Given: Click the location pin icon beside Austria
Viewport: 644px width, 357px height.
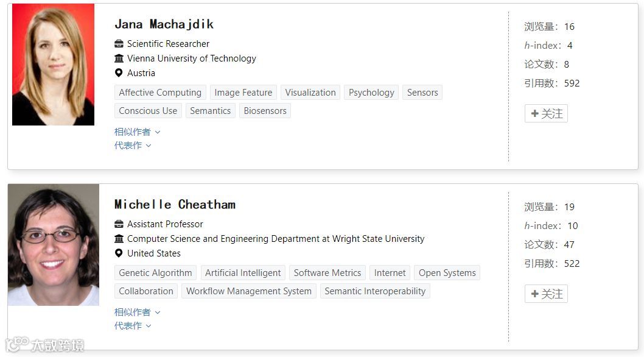Looking at the screenshot, I should coord(119,73).
